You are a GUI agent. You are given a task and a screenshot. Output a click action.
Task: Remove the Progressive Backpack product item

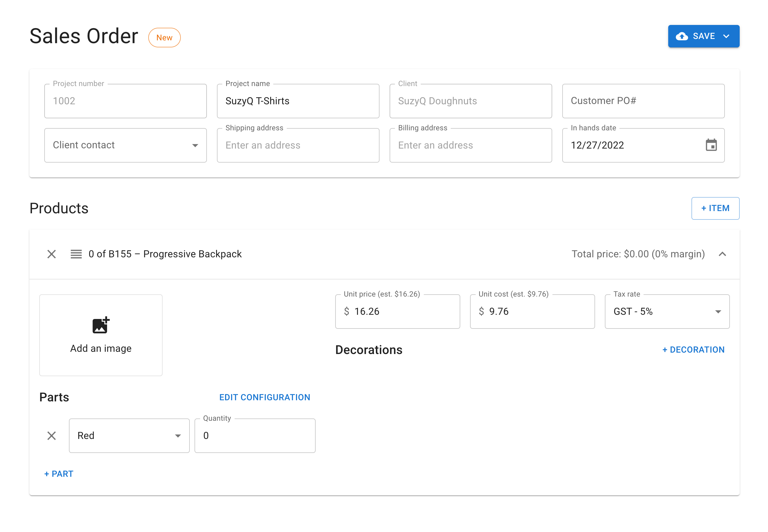click(51, 254)
